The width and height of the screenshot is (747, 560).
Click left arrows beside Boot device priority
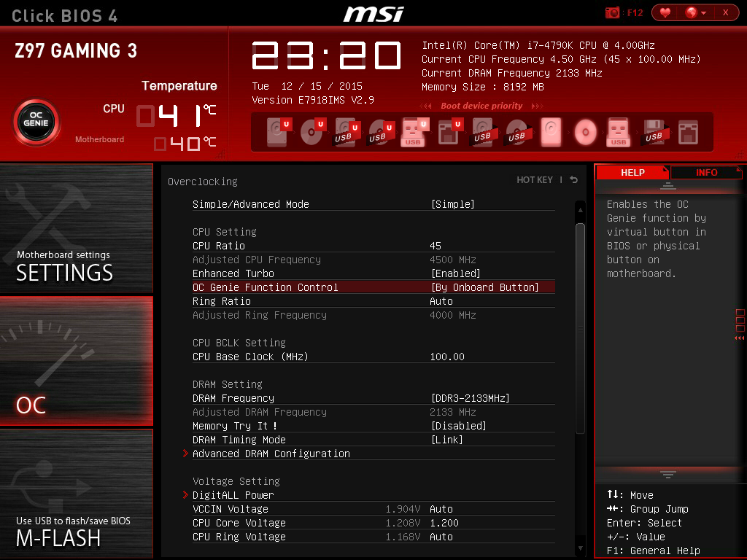(x=426, y=106)
